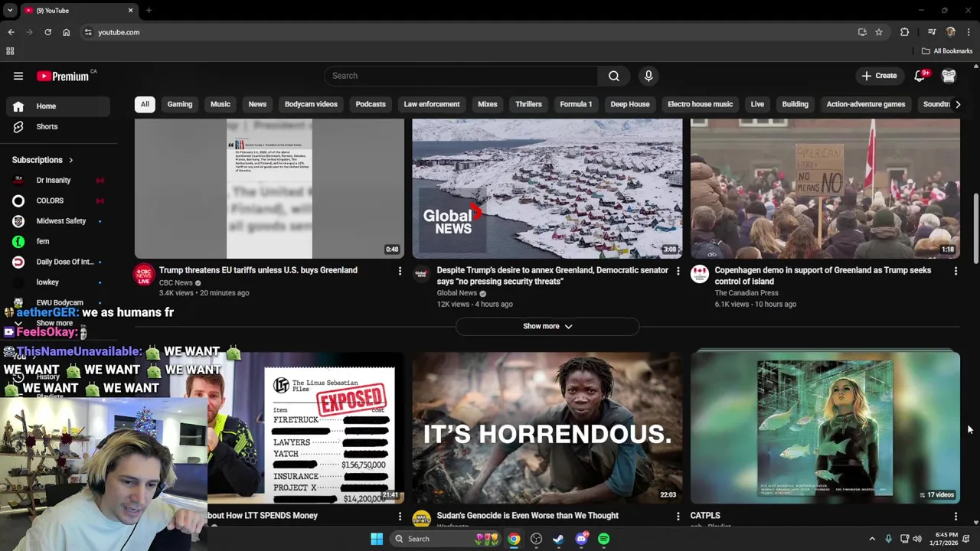Click the YouTube search input field
The image size is (980, 551).
pyautogui.click(x=461, y=76)
